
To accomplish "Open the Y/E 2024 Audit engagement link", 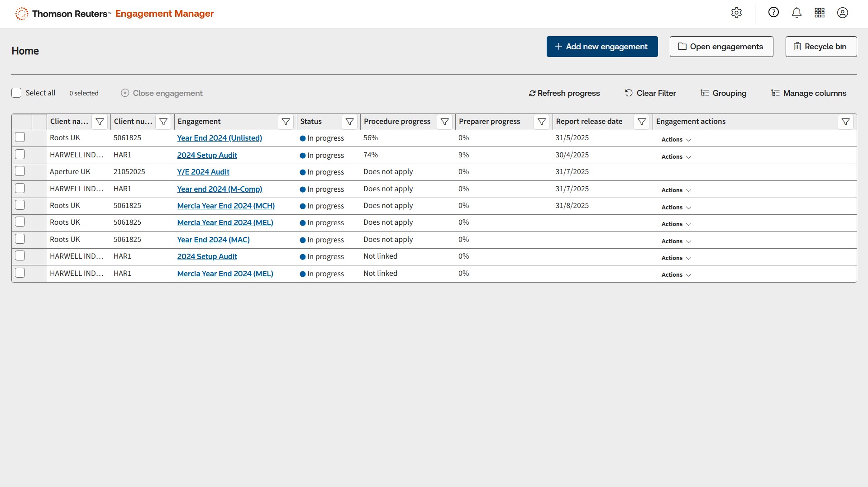I will tap(203, 172).
